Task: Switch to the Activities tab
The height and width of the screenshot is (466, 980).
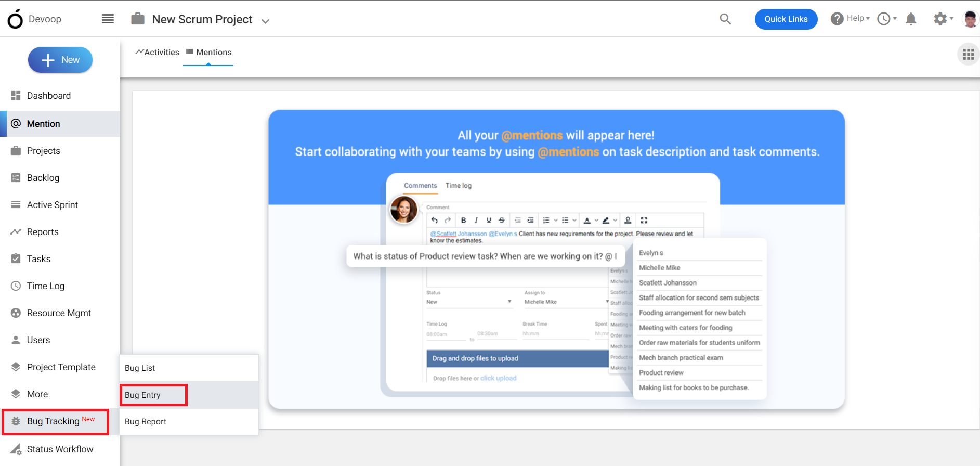Action: [157, 52]
